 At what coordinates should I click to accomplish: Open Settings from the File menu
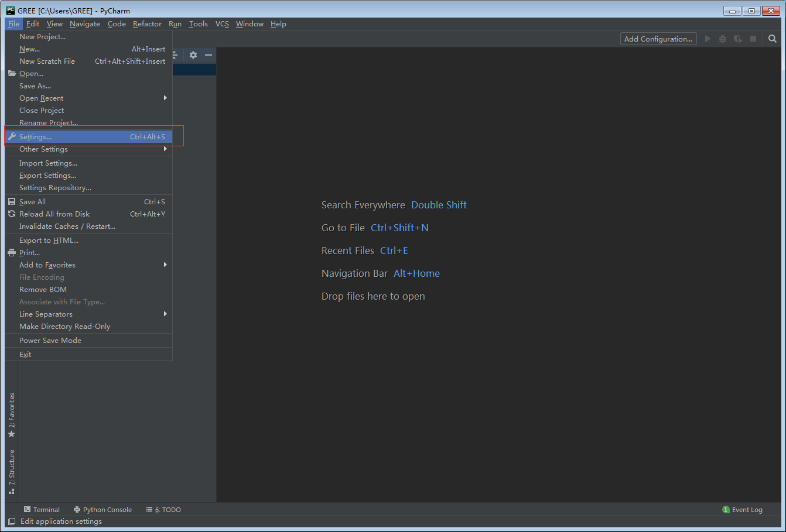tap(88, 136)
